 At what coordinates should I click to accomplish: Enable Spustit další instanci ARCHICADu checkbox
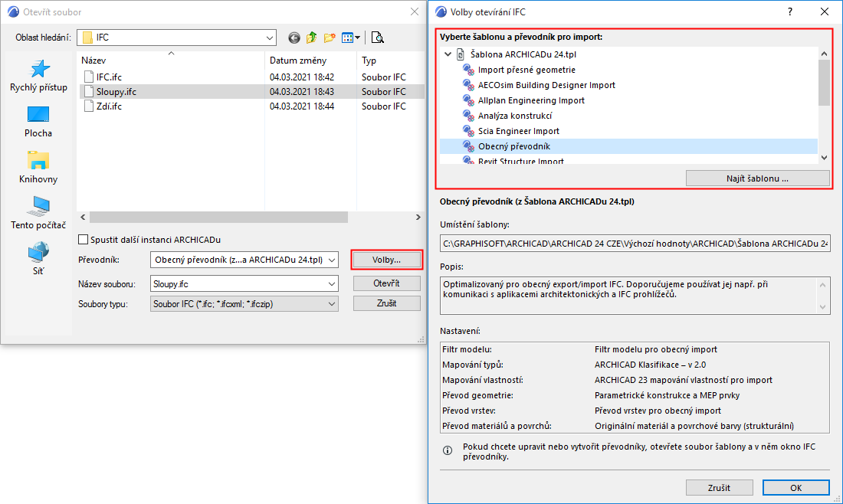pos(84,240)
